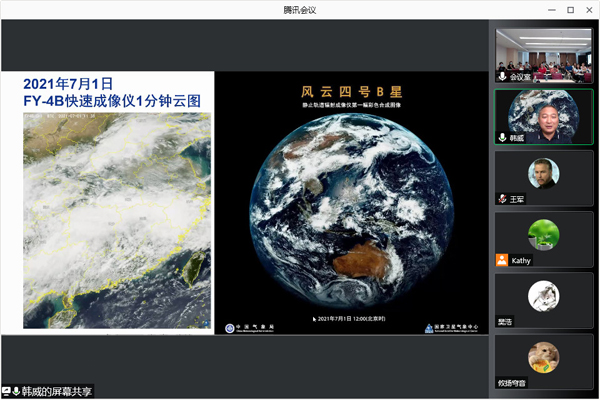Click the green microphone icon beside 韩威

click(502, 137)
